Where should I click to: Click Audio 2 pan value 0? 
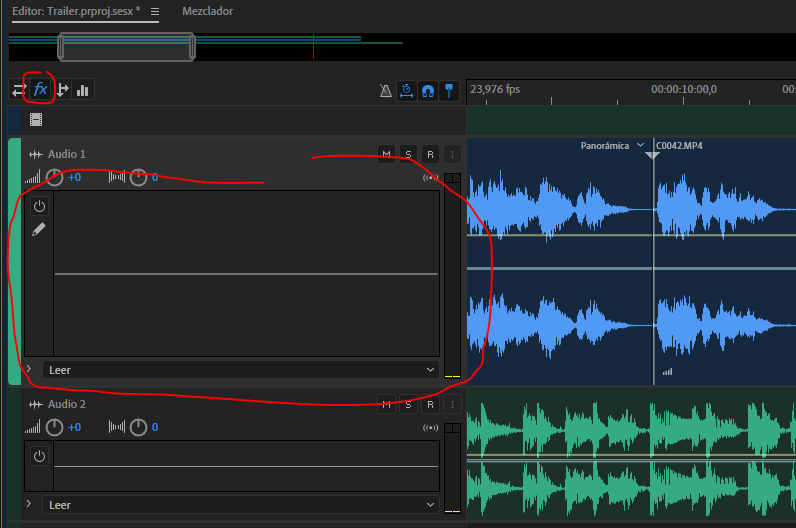155,427
